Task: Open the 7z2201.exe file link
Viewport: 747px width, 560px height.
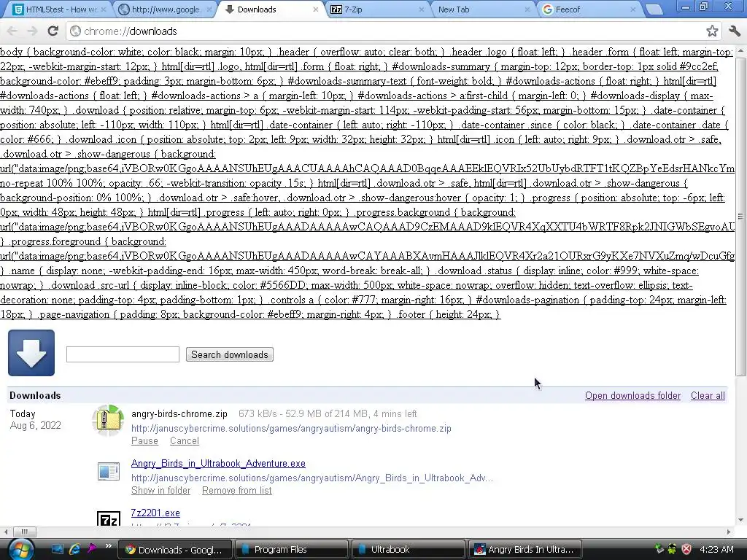Action: point(155,513)
